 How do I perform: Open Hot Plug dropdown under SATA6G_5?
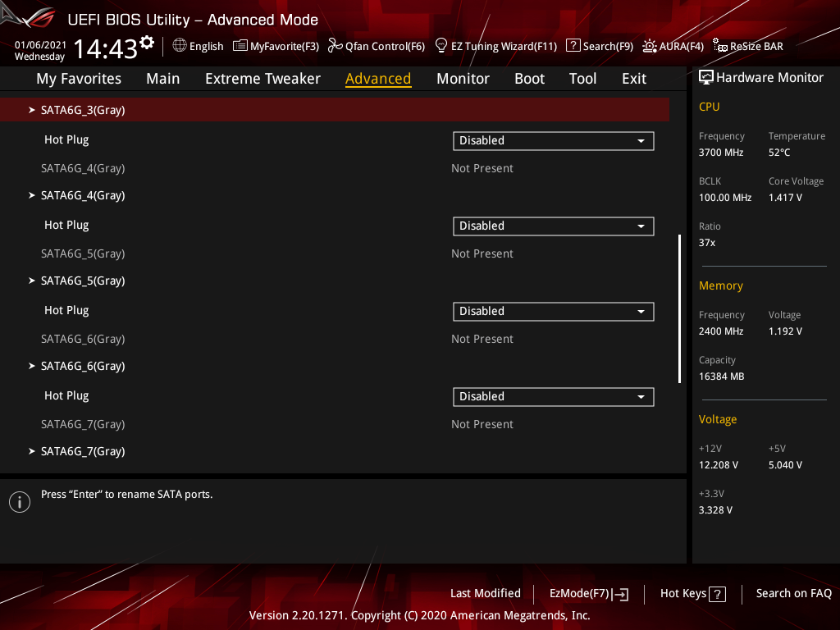tap(554, 311)
